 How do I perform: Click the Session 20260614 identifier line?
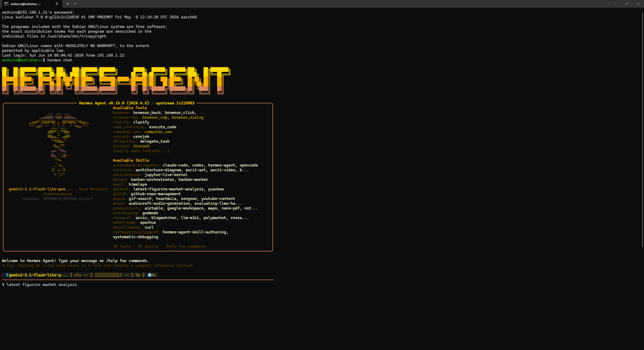click(x=57, y=199)
